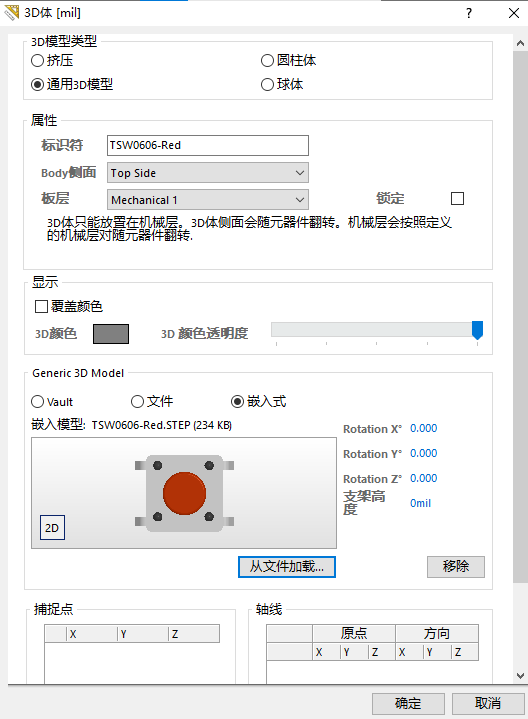Click the tactile switch 3D model preview
The height and width of the screenshot is (719, 528).
pos(184,493)
